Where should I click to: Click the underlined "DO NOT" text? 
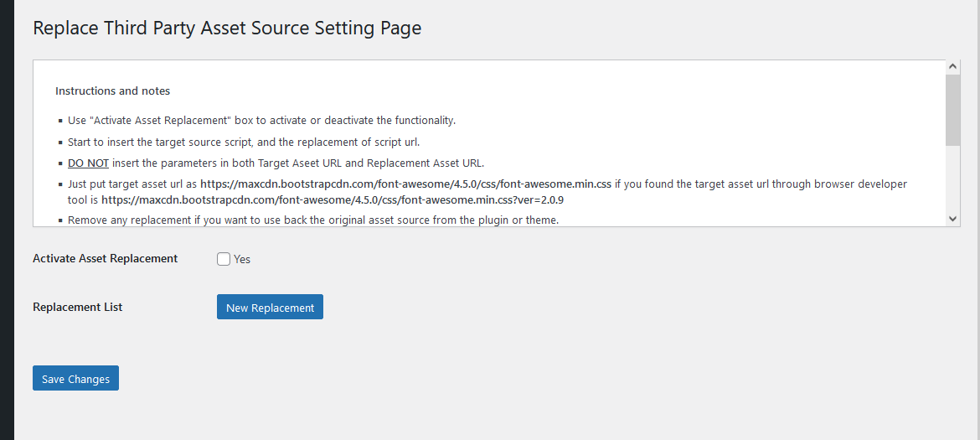88,163
